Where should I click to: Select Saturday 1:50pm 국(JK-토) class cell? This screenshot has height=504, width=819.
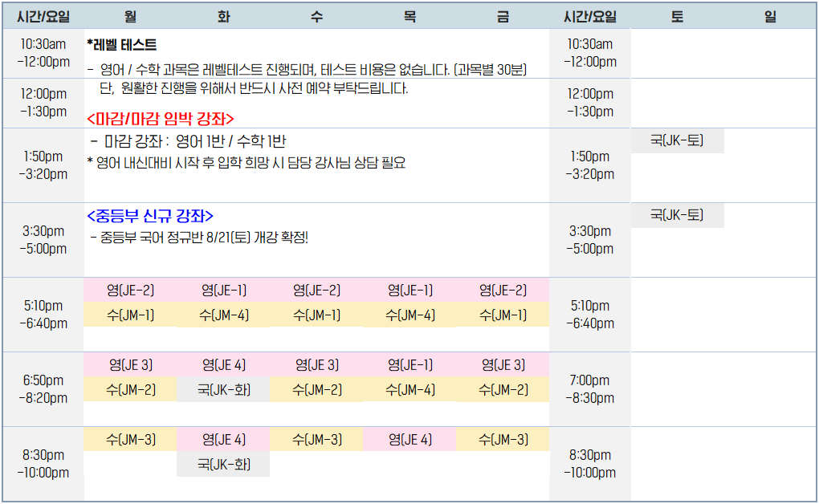677,140
